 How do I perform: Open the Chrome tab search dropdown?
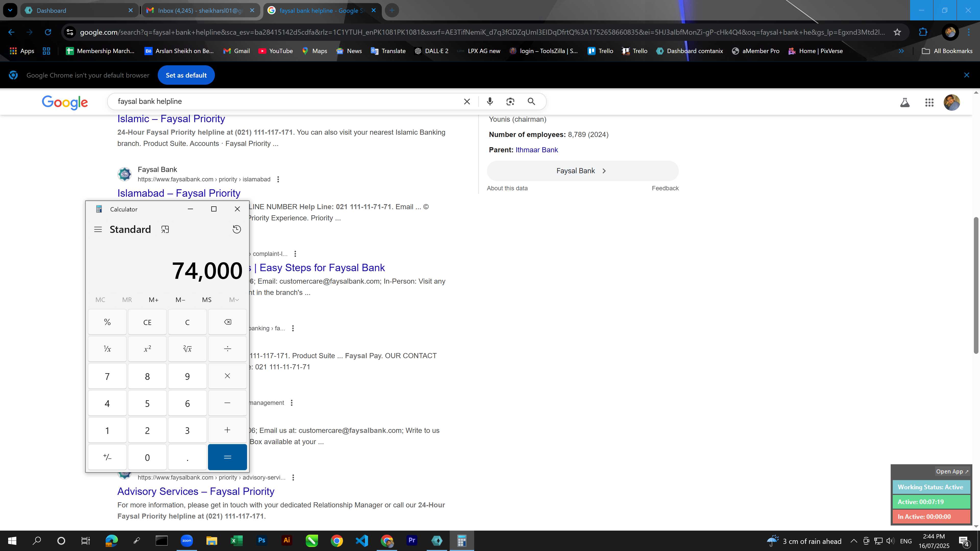[x=10, y=10]
